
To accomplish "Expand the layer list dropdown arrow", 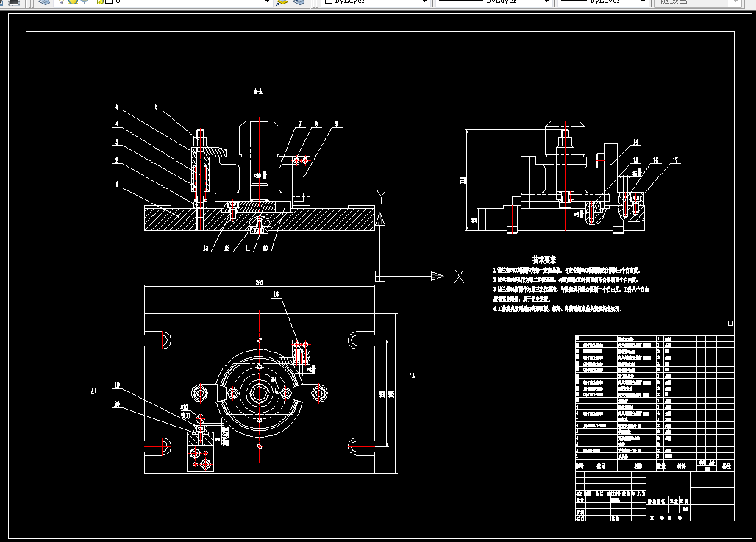I will 268,2.
